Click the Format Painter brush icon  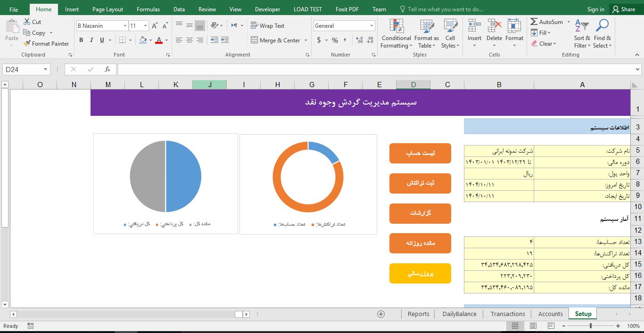27,44
